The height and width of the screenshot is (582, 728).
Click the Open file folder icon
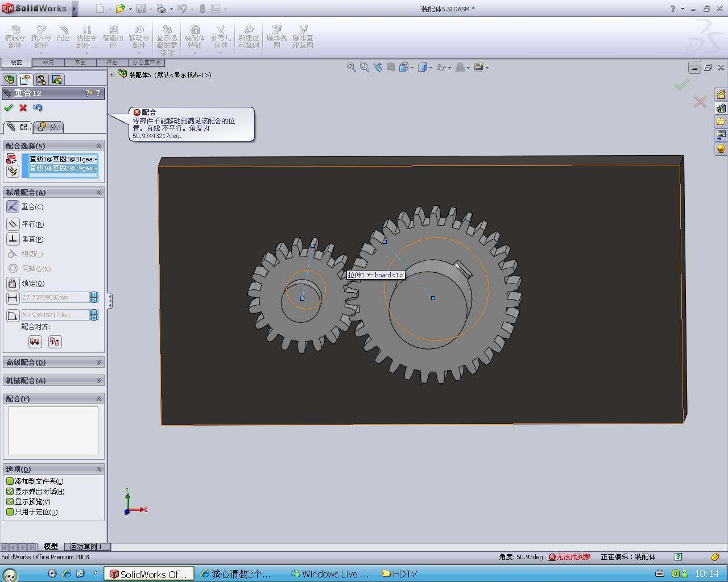[x=119, y=9]
